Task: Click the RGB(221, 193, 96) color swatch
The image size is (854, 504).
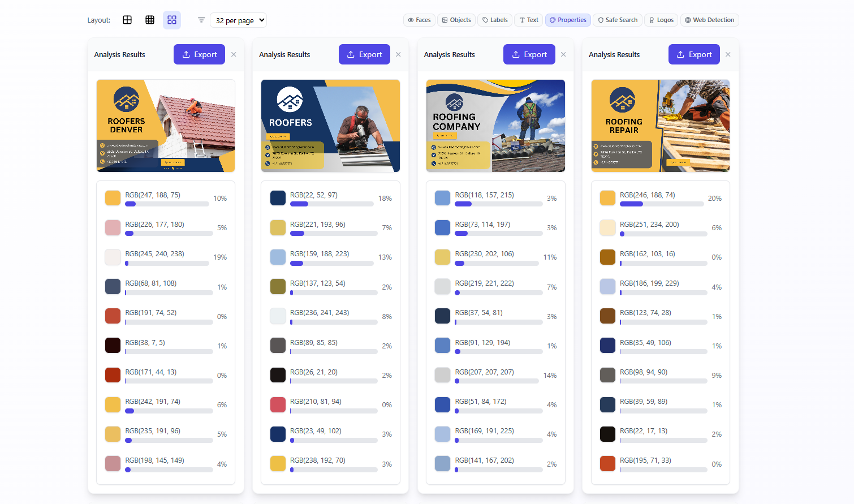Action: [x=278, y=227]
